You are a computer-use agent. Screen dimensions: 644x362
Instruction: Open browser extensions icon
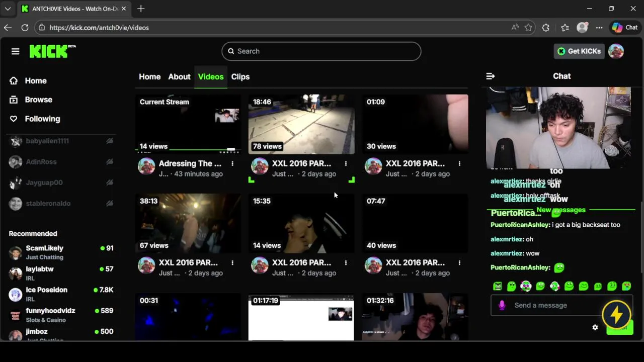546,28
